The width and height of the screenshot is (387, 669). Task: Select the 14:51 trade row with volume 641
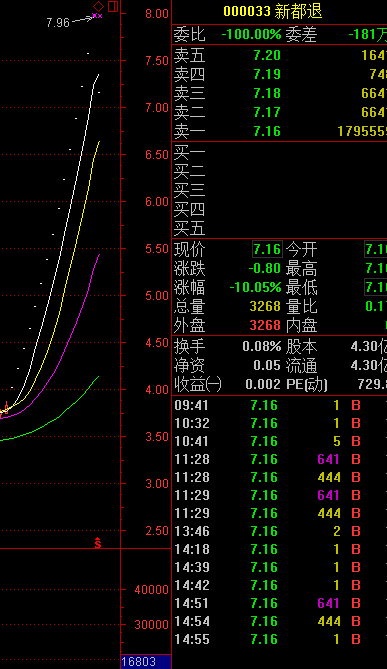tap(279, 603)
